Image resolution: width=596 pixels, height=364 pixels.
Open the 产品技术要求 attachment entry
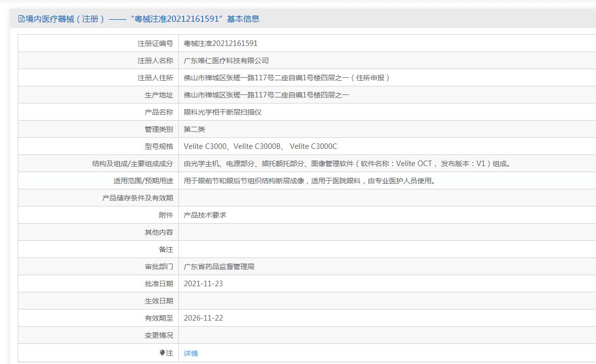coord(205,215)
